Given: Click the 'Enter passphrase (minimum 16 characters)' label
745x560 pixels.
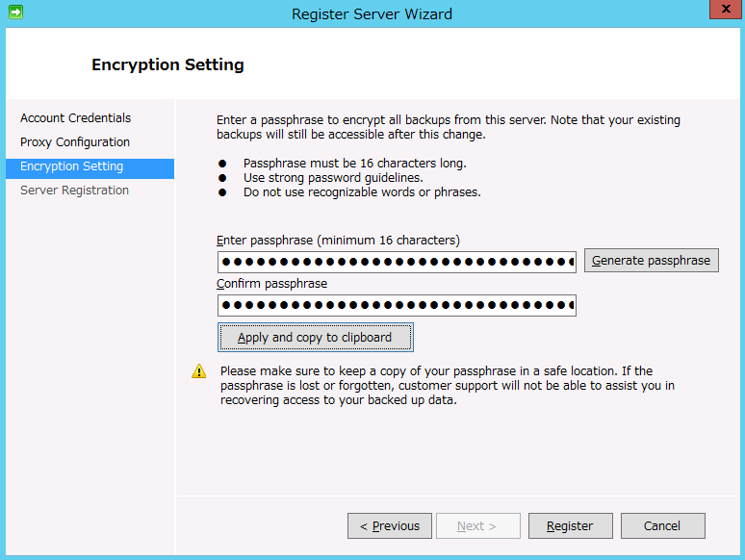Looking at the screenshot, I should coord(338,240).
